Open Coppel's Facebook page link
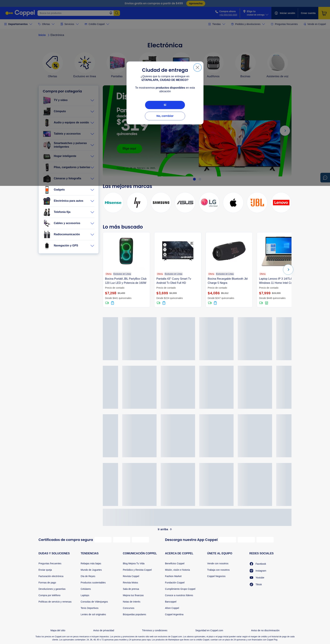The height and width of the screenshot is (644, 330). 258,564
